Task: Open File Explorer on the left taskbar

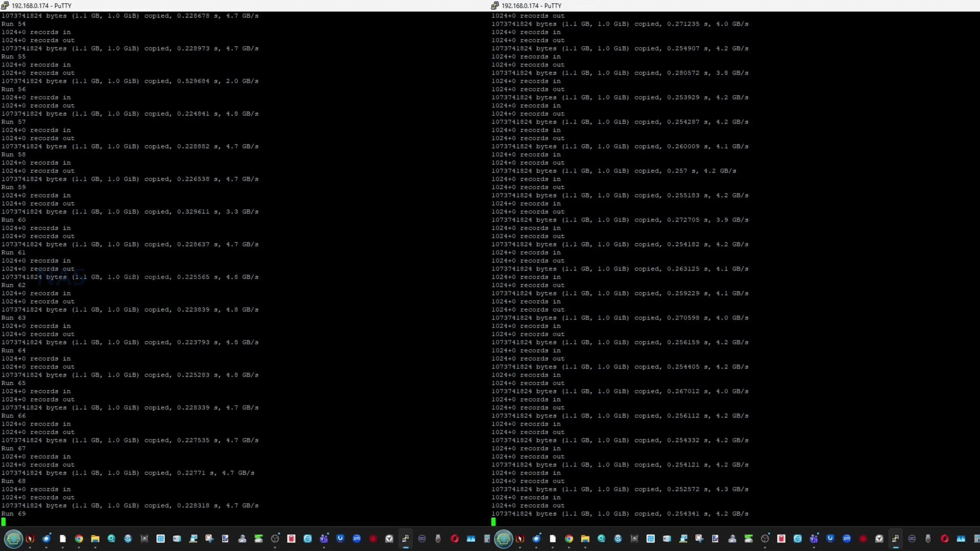Action: click(95, 539)
